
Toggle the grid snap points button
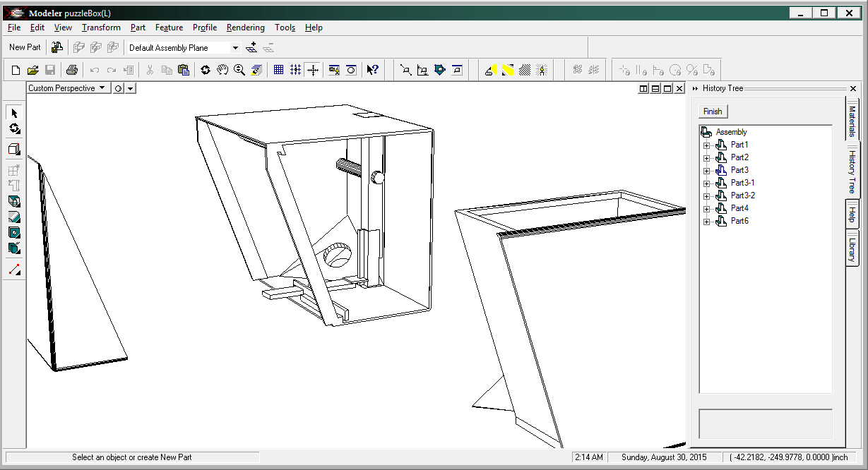(x=296, y=70)
